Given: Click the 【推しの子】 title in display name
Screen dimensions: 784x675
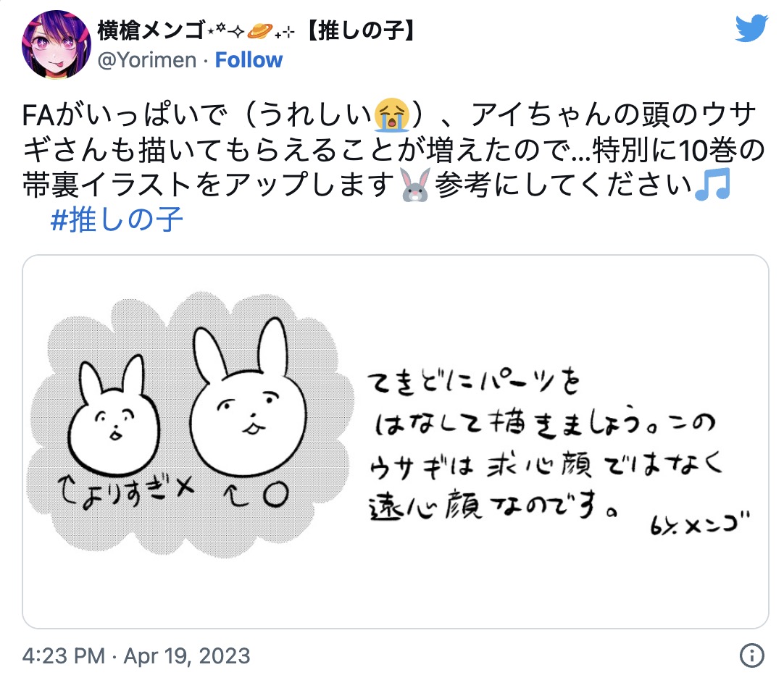Looking at the screenshot, I should (x=360, y=30).
